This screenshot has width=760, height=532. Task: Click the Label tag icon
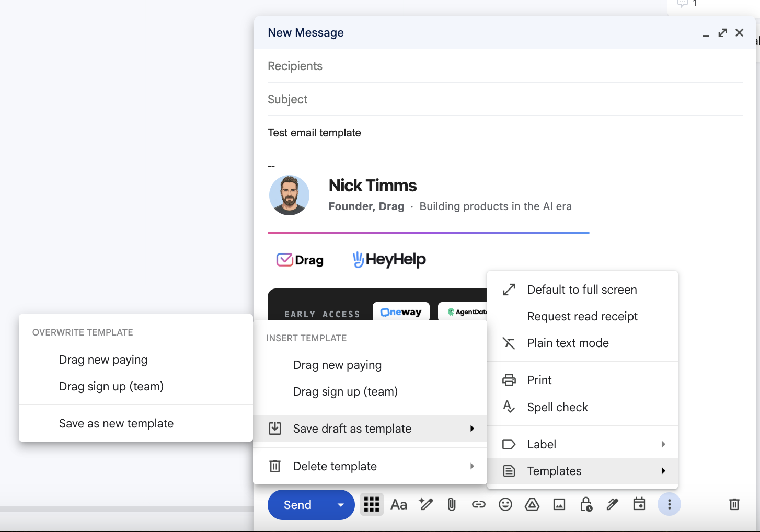(509, 444)
